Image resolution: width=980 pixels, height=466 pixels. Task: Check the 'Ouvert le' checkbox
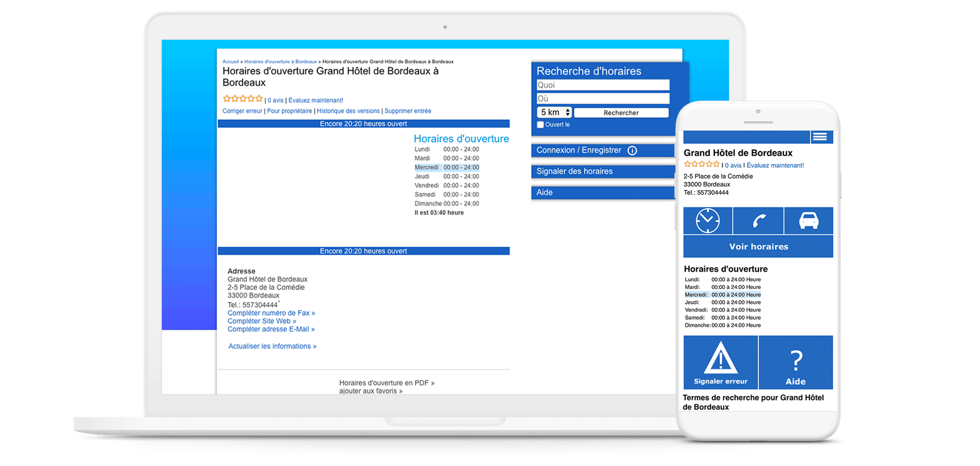point(540,125)
